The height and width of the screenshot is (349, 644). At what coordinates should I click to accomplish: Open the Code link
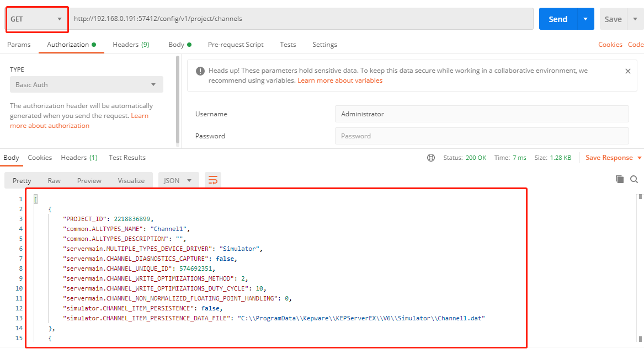point(635,44)
